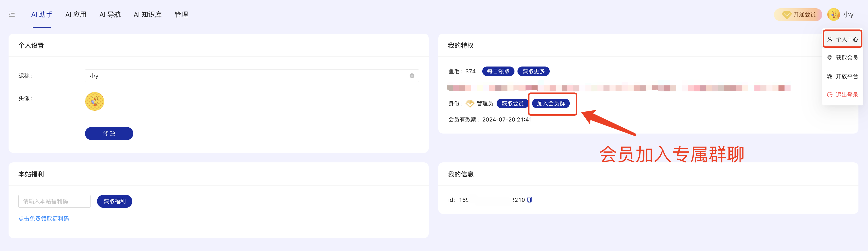Collapse the sidebar menu icon
This screenshot has height=251, width=868.
pos(12,15)
